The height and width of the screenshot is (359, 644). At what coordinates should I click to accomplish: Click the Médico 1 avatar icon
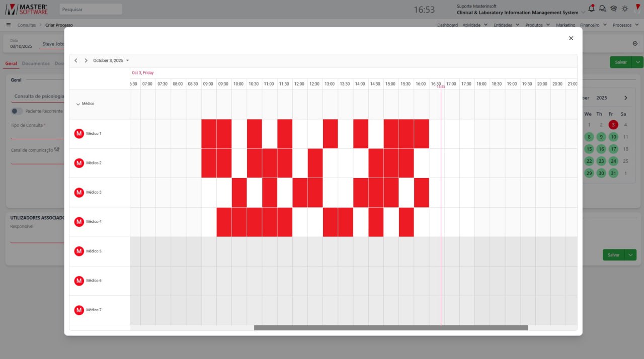pyautogui.click(x=79, y=134)
